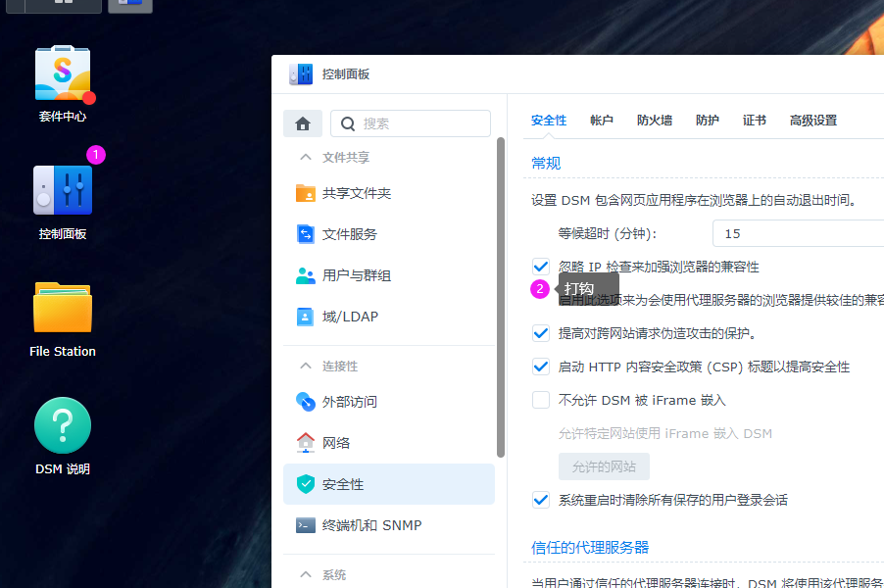The image size is (884, 588).
Task: Select 网络 in the sidebar
Action: click(x=339, y=442)
